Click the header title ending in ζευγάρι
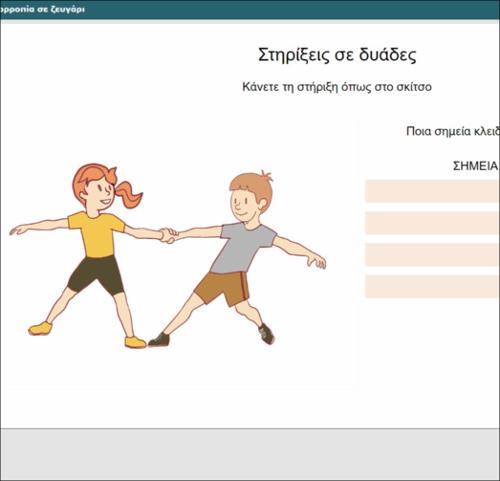 pos(42,9)
